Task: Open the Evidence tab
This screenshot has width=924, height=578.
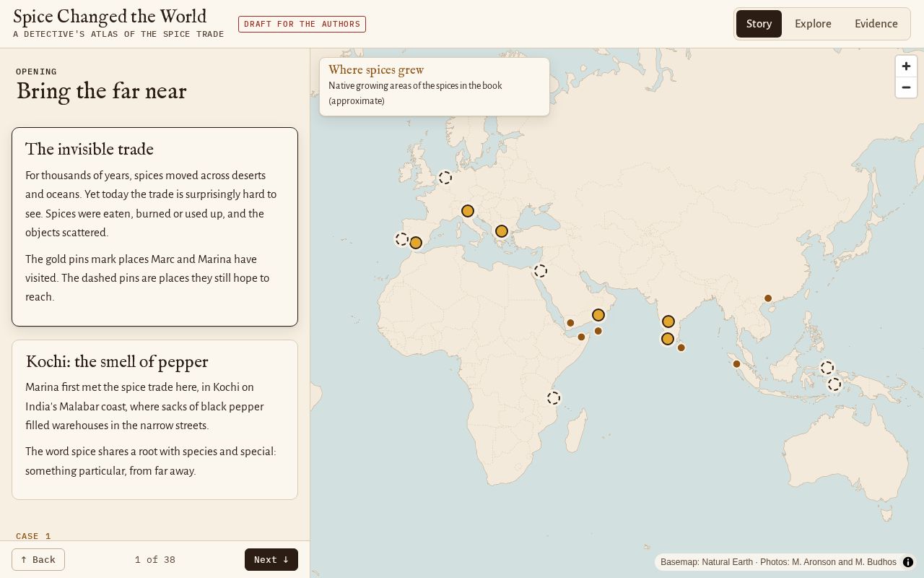Action: pyautogui.click(x=876, y=24)
